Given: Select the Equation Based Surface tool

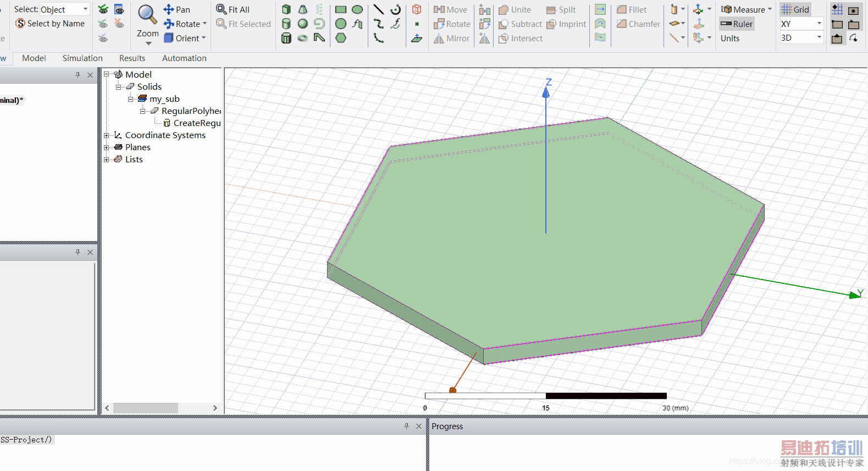Looking at the screenshot, I should pyautogui.click(x=357, y=24).
